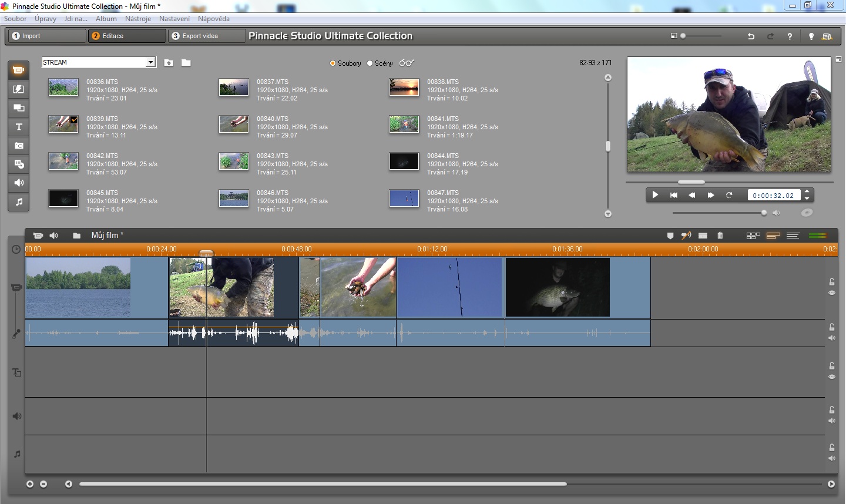The image size is (846, 504).
Task: Open the audio mixer icon on timeline toolbar
Action: (x=686, y=236)
